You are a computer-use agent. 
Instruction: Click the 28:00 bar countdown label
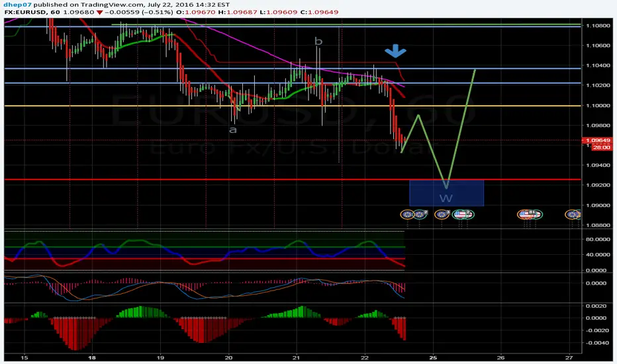[602, 147]
